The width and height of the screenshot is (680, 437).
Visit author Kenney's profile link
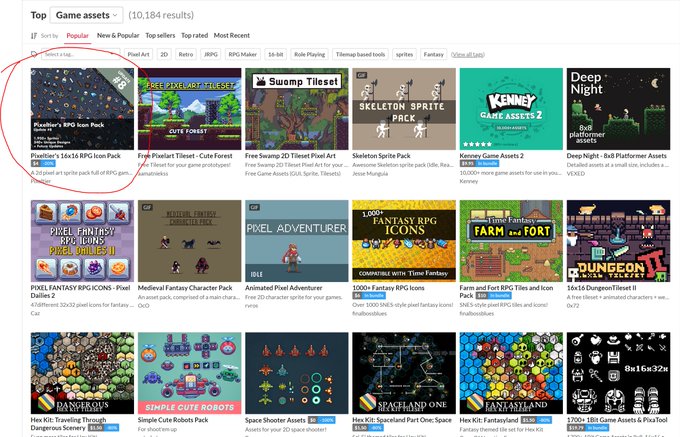(469, 181)
